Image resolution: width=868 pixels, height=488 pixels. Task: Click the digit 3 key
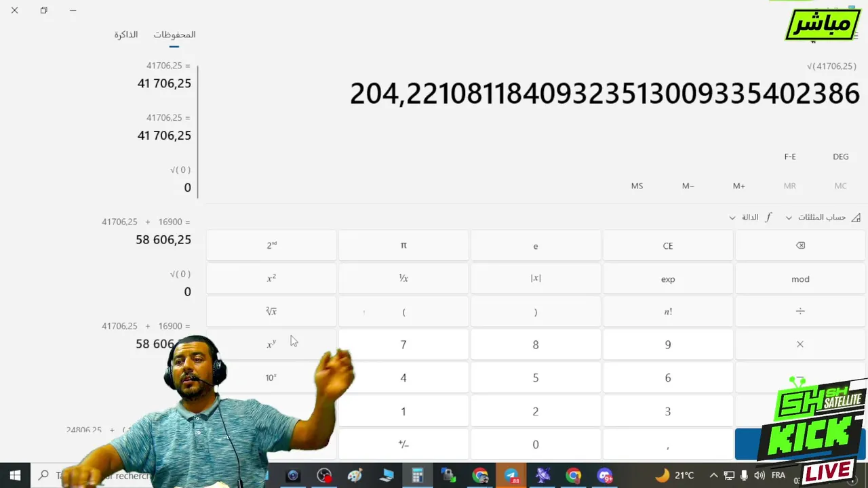point(668,411)
